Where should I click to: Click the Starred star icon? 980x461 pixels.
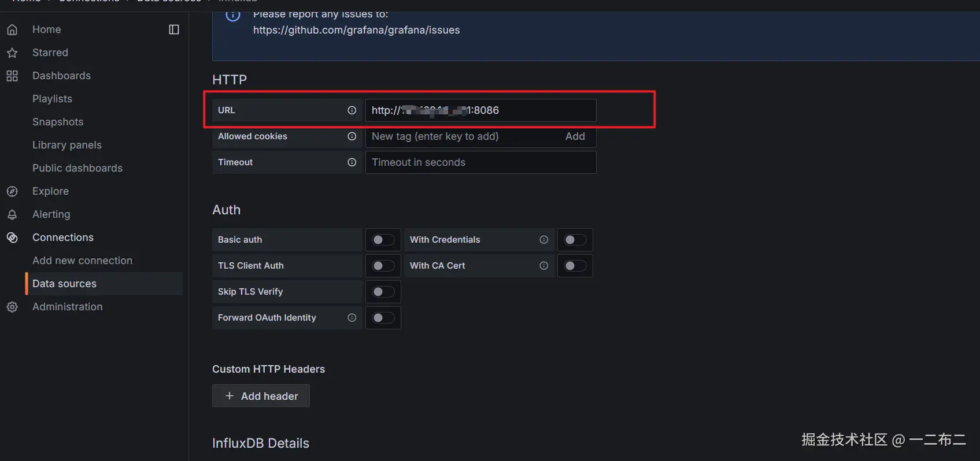pos(12,53)
